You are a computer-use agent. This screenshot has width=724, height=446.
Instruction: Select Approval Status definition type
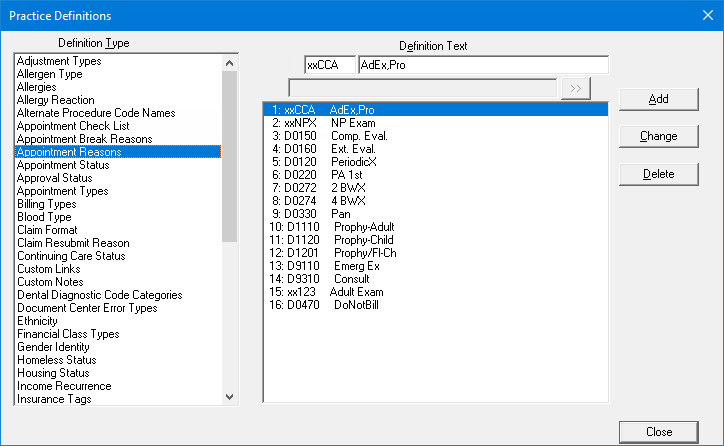(118, 178)
